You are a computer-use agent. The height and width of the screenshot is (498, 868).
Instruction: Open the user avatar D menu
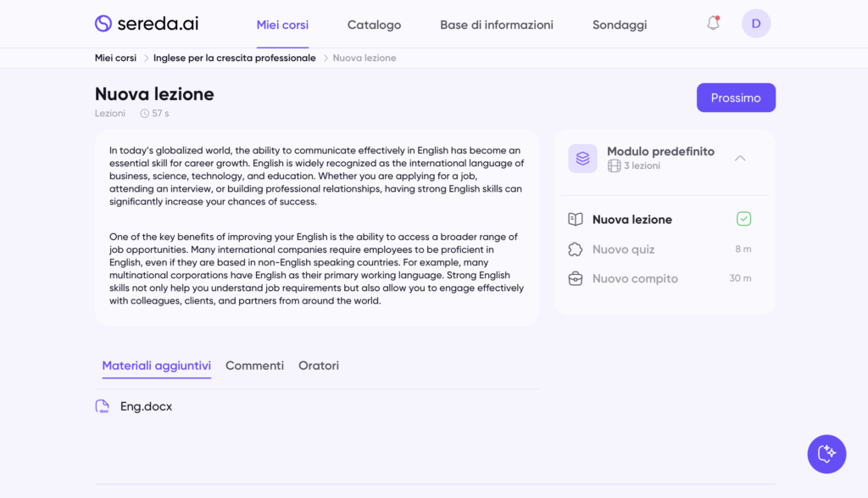tap(755, 24)
